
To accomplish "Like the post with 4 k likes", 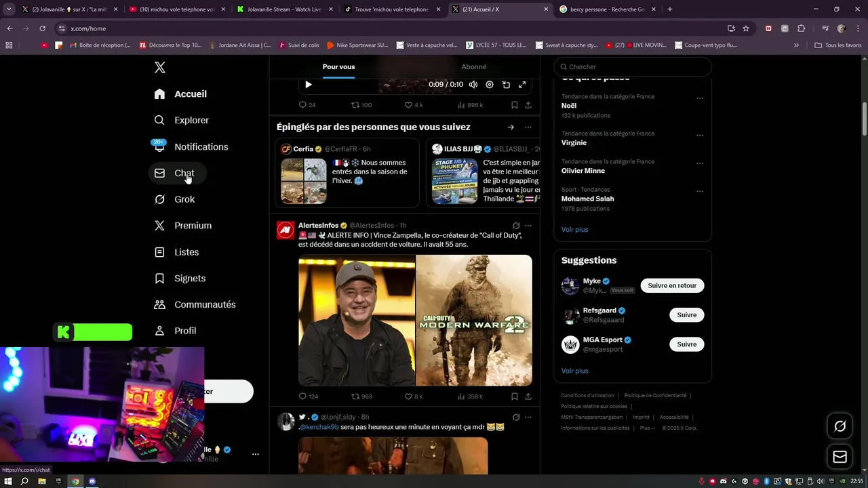I will pos(414,105).
